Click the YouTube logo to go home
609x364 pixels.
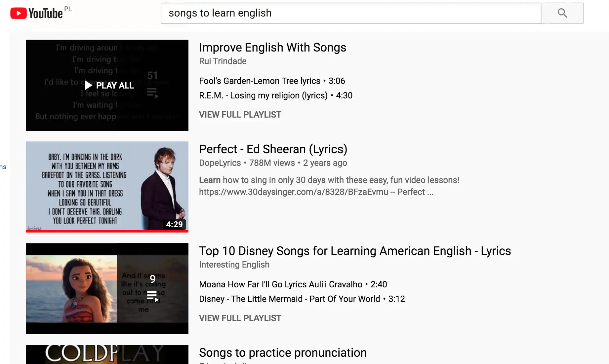pyautogui.click(x=36, y=13)
